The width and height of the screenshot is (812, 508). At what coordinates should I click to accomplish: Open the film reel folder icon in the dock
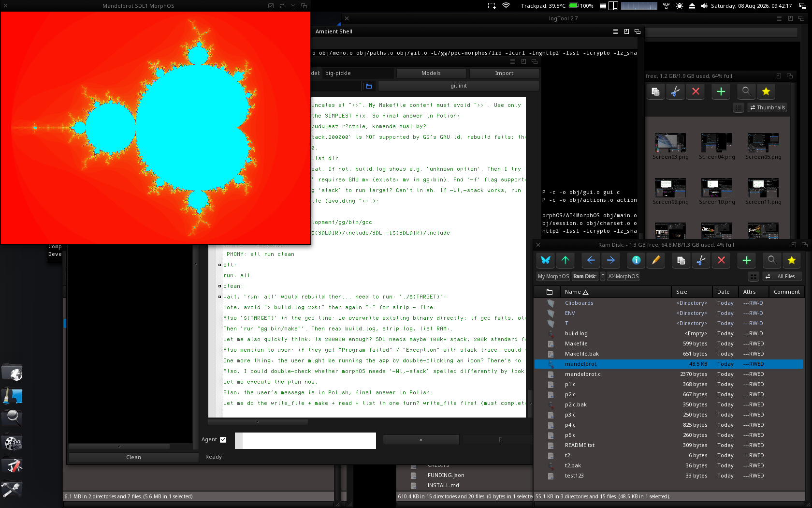[x=12, y=443]
